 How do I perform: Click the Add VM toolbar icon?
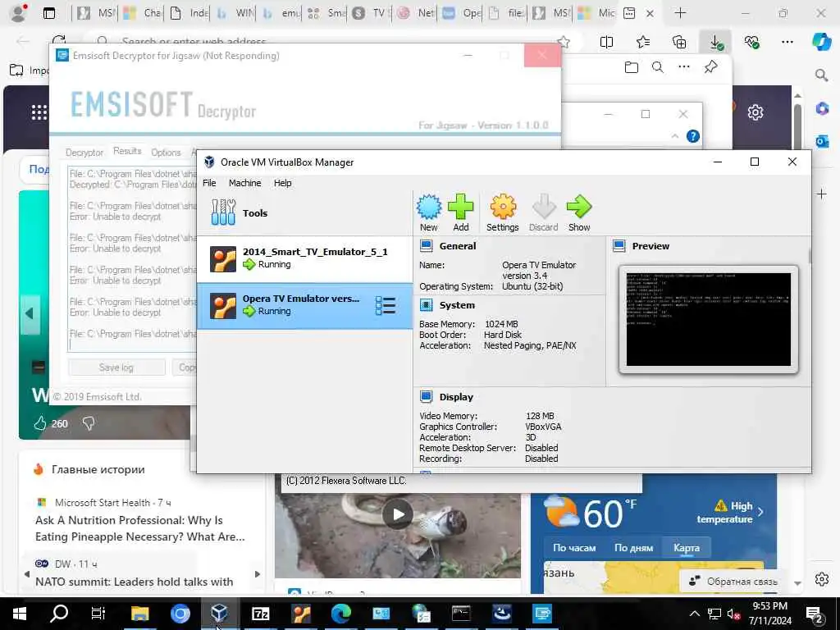pyautogui.click(x=460, y=212)
